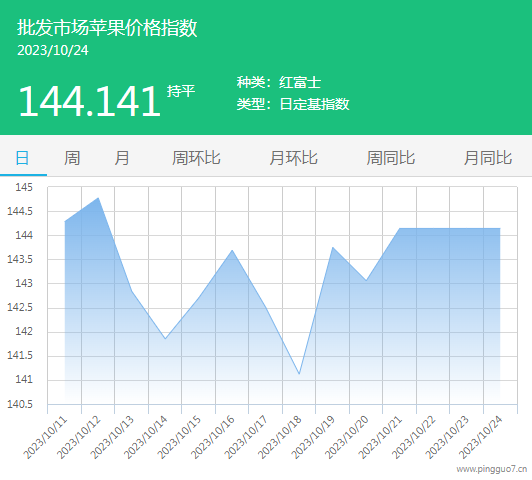Click the www.pingguo7.cn watermark link
Image resolution: width=532 pixels, height=480 pixels.
tap(492, 469)
